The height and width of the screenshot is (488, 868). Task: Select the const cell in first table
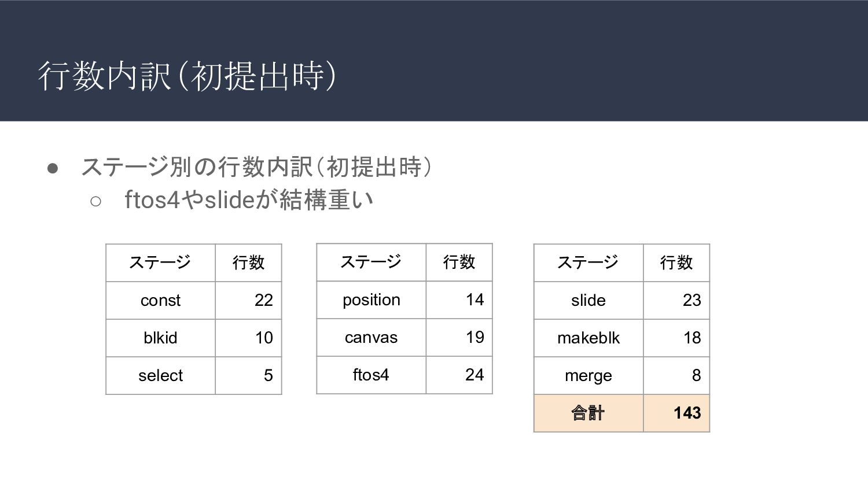(160, 301)
